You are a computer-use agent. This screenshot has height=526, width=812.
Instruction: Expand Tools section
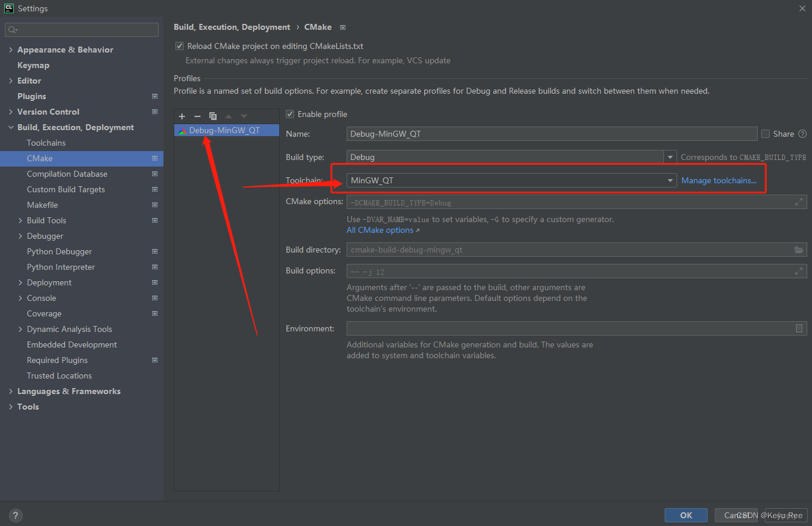click(11, 407)
